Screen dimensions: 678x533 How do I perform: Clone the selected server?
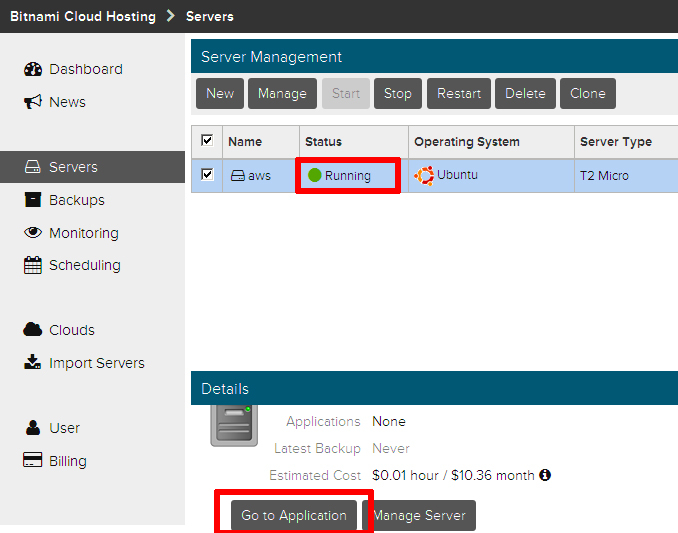(588, 93)
